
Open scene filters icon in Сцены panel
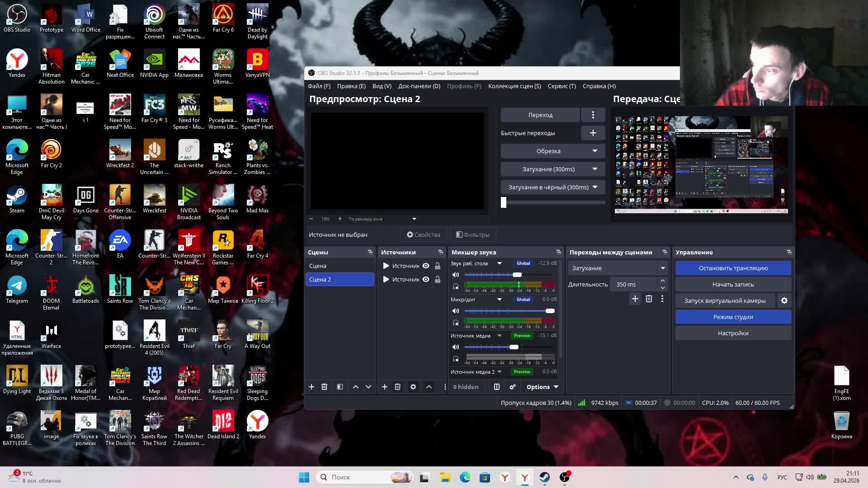point(340,387)
